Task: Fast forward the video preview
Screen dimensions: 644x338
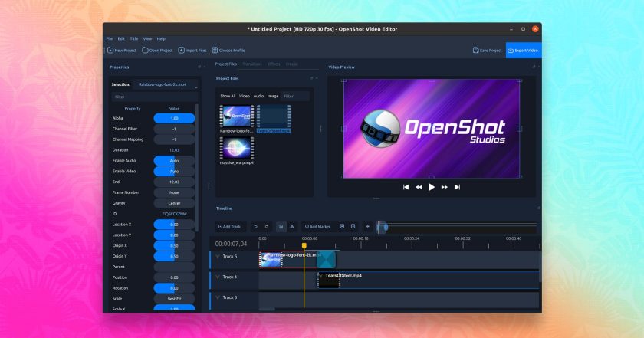Action: tap(445, 187)
